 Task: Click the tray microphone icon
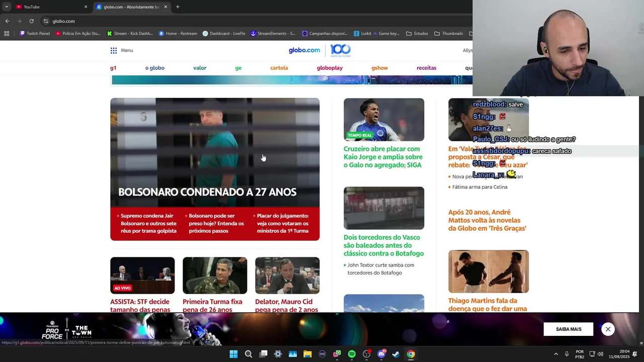567,354
